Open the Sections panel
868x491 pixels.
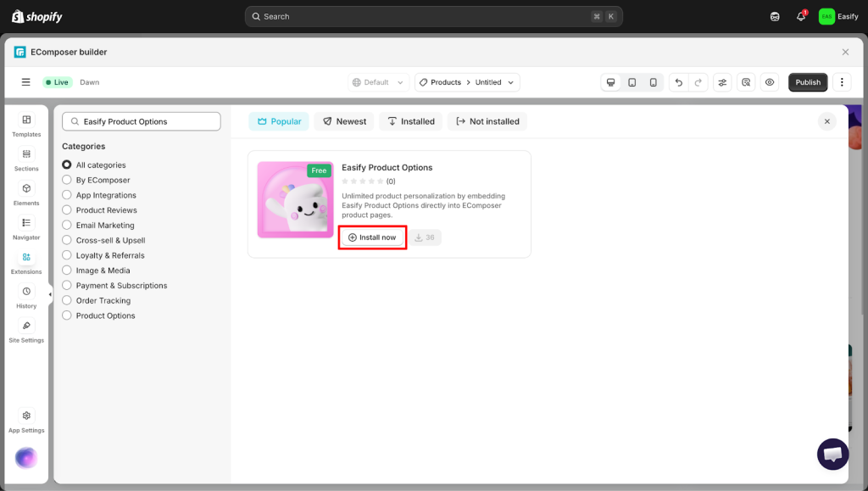coord(26,159)
